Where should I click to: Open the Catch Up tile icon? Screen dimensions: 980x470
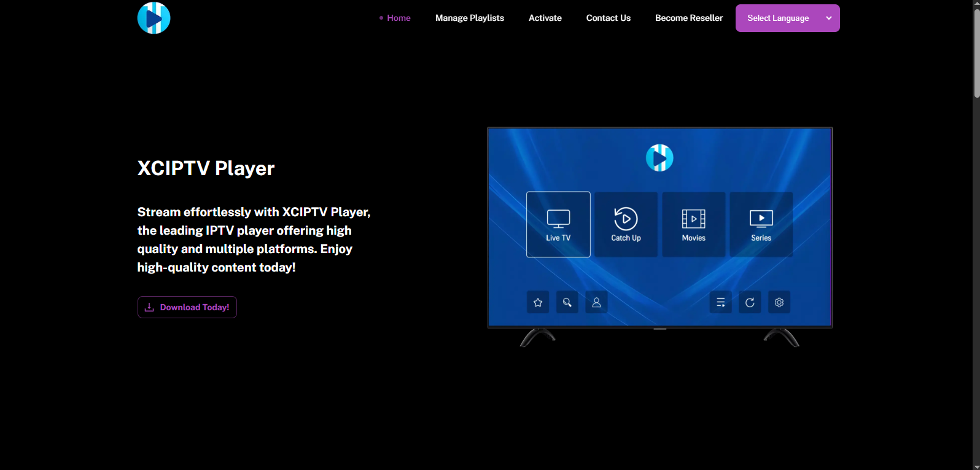(626, 219)
